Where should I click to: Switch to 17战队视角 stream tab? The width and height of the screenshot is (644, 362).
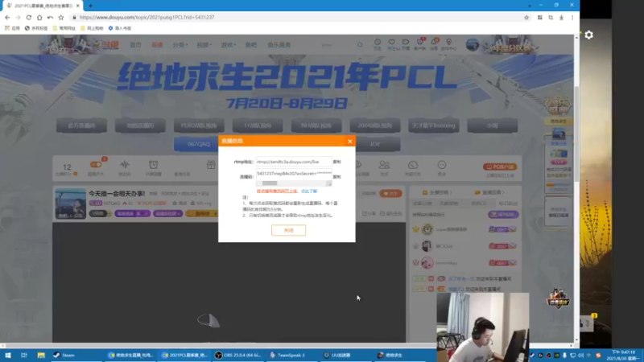click(258, 125)
